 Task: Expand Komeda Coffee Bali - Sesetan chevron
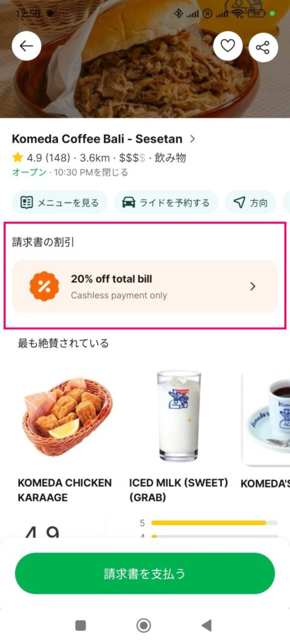192,139
